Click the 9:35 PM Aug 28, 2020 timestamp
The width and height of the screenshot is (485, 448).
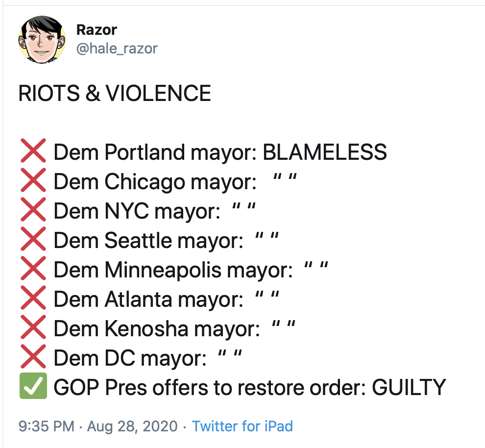click(98, 426)
